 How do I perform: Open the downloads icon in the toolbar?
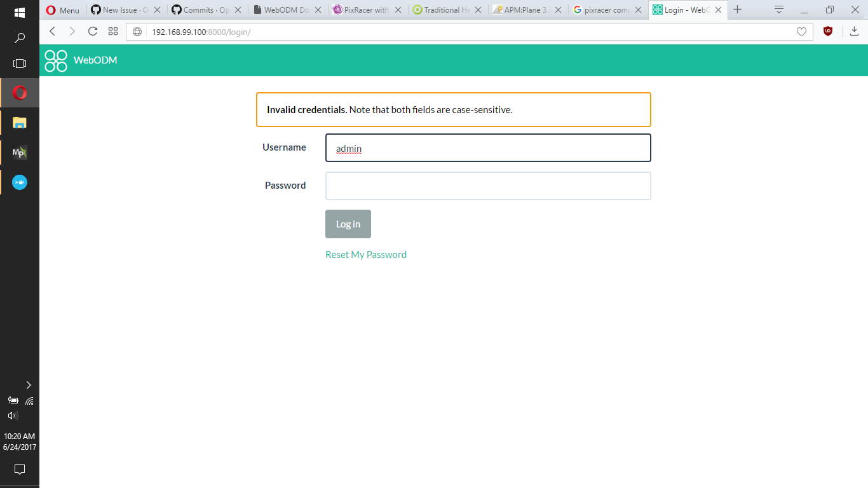click(x=854, y=30)
